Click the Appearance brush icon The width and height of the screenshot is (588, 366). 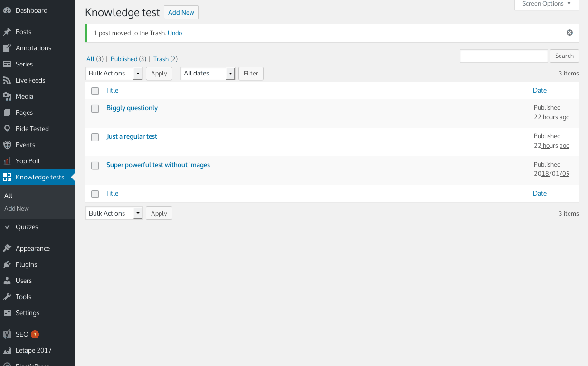coord(7,248)
